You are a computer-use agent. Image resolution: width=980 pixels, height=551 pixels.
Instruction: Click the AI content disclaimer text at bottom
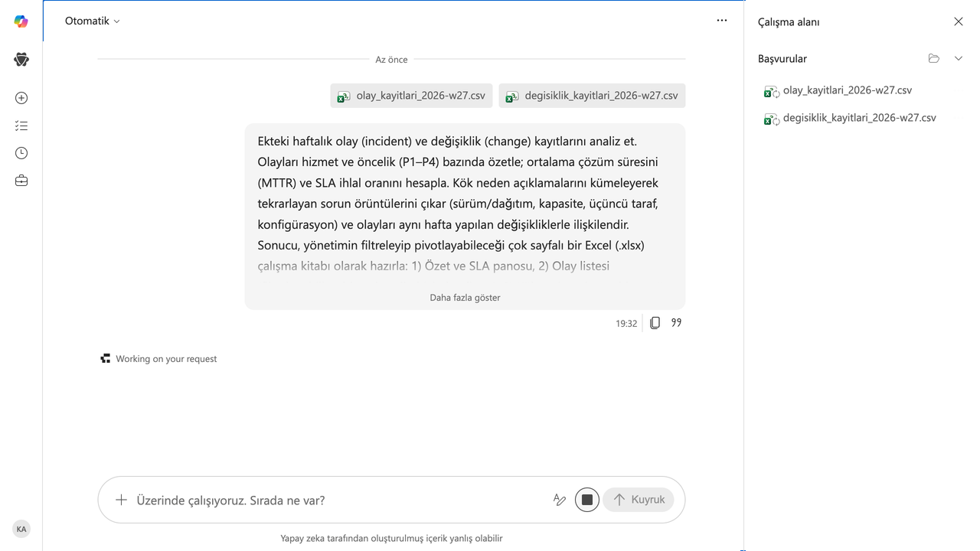point(391,538)
